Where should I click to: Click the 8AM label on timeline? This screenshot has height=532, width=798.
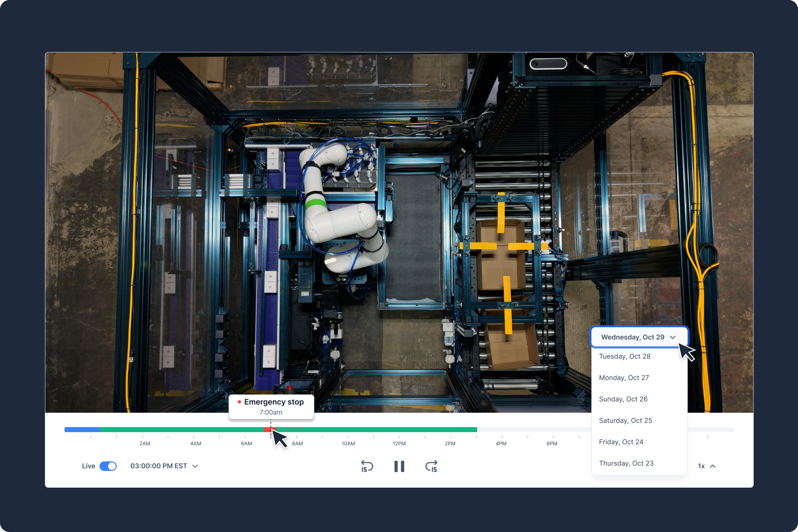pos(297,443)
